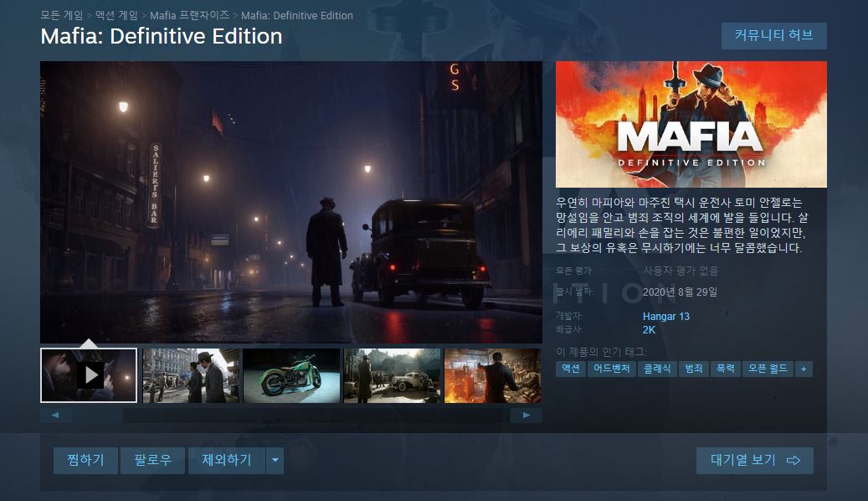
Task: Select the 클래식 tag
Action: (657, 369)
